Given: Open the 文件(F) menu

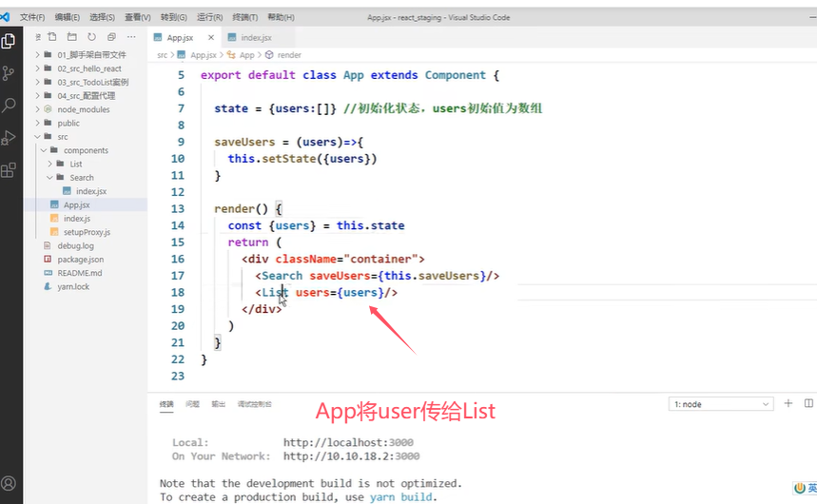Looking at the screenshot, I should (x=32, y=17).
